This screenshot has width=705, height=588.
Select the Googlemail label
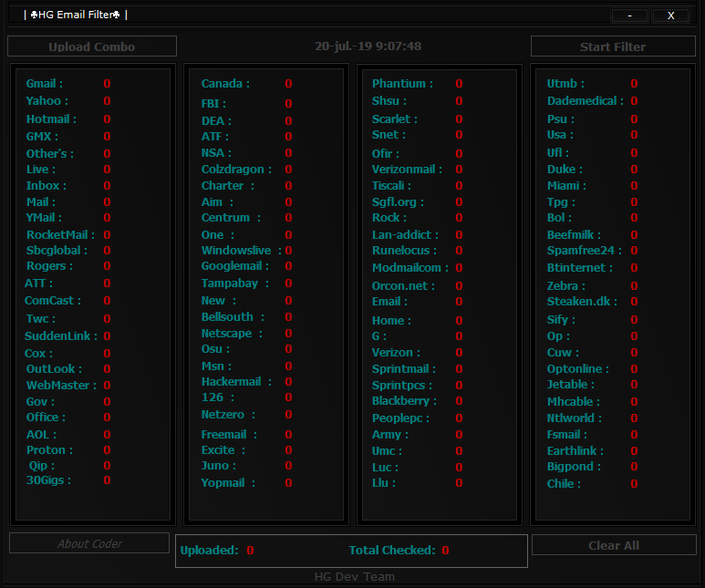235,266
